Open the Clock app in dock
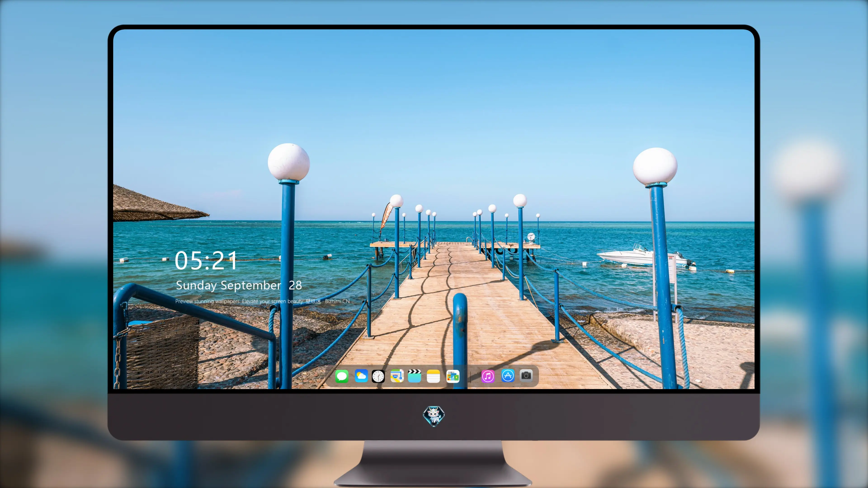Image resolution: width=868 pixels, height=488 pixels. coord(378,376)
